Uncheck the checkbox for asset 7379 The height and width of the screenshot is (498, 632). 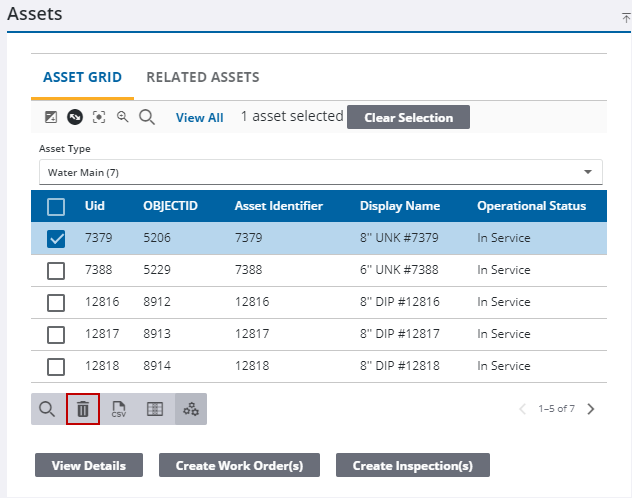(x=57, y=239)
